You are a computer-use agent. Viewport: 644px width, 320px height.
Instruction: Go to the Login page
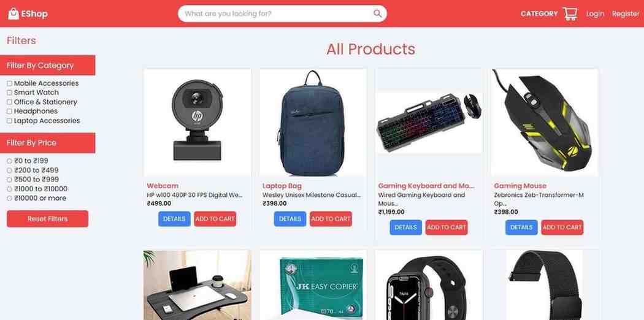click(595, 13)
